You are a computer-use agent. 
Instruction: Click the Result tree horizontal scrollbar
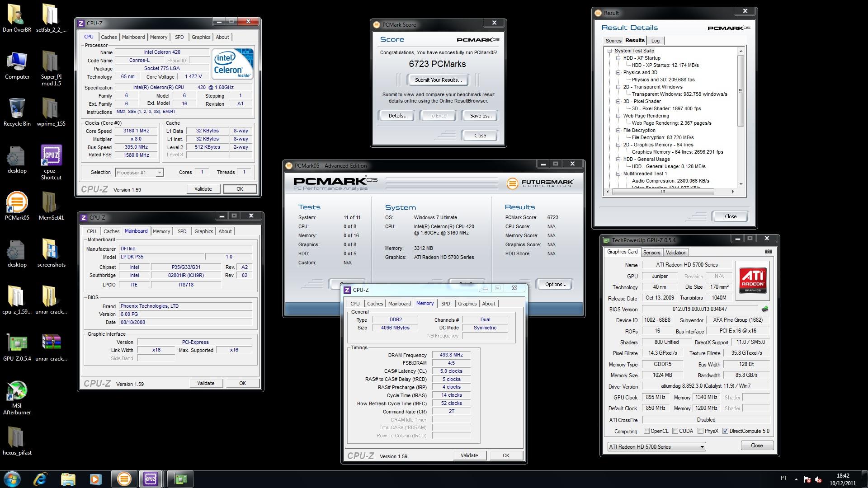(x=663, y=192)
